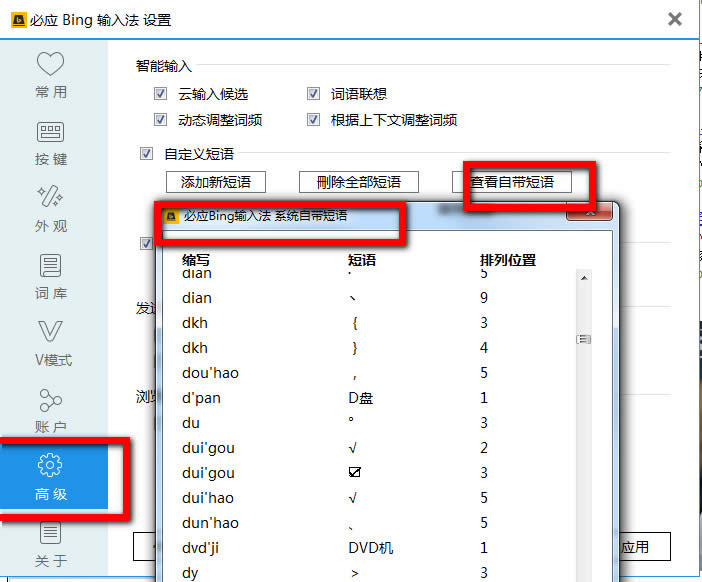
Task: Click the 应用 apply button
Action: tap(645, 547)
